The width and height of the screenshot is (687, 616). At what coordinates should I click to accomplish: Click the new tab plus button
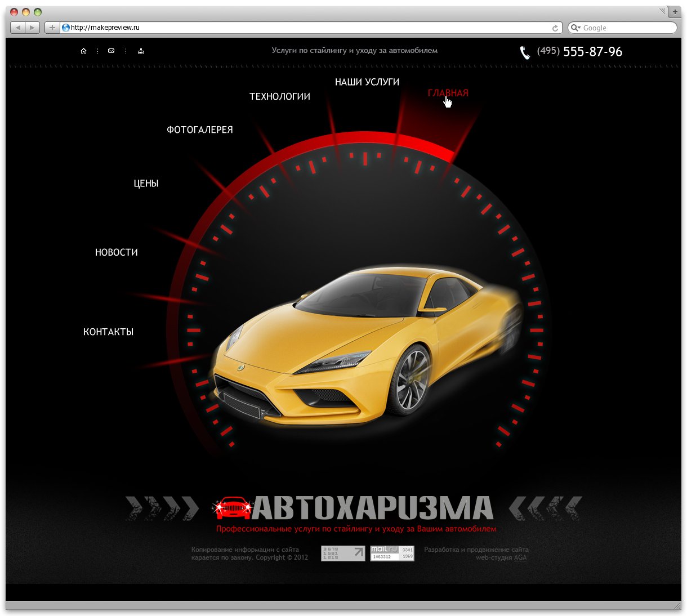point(675,11)
